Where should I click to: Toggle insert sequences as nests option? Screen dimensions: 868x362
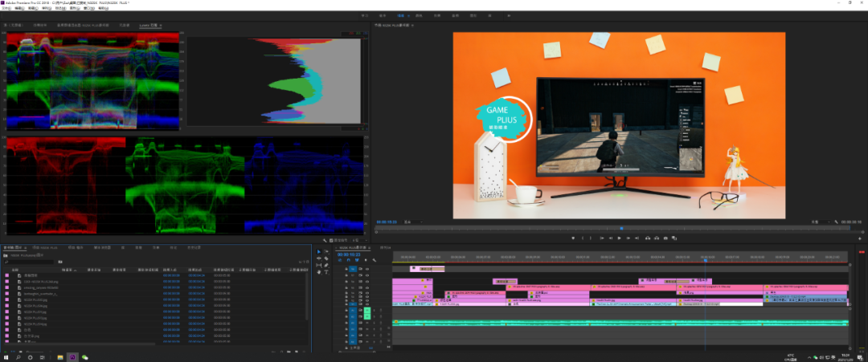(340, 260)
